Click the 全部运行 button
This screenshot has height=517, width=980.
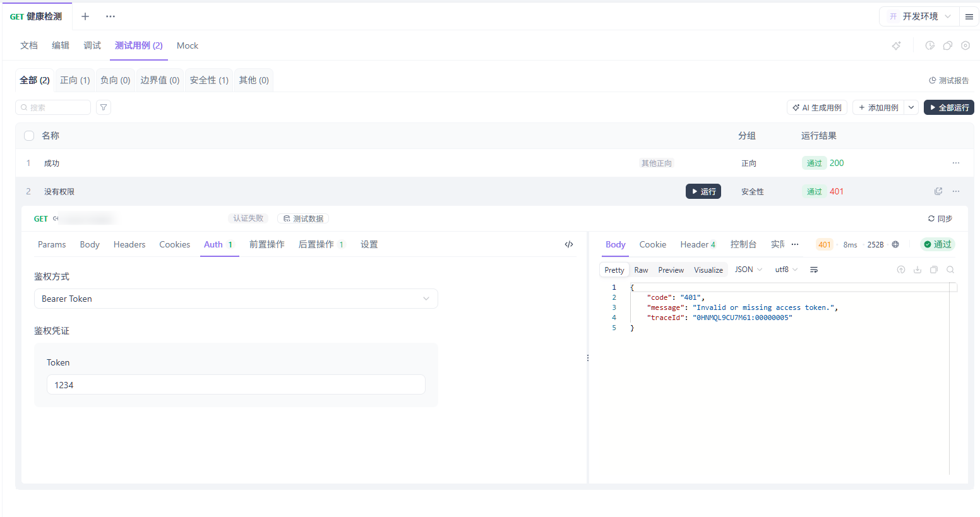point(949,107)
